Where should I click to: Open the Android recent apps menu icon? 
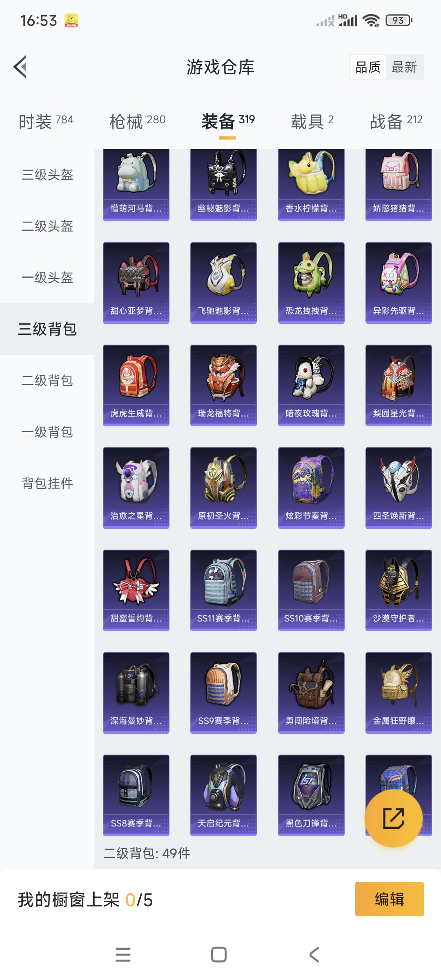click(x=123, y=955)
